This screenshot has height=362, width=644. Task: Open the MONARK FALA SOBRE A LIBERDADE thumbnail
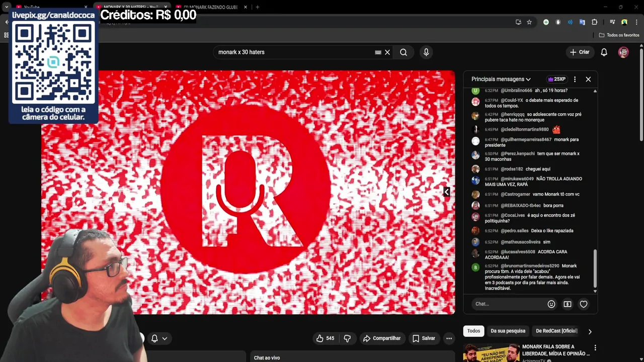point(492,353)
